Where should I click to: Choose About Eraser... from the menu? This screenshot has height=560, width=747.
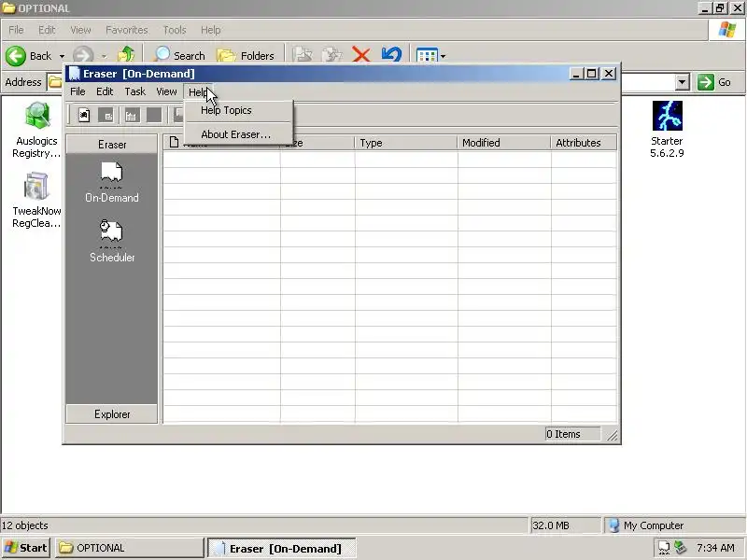point(238,134)
